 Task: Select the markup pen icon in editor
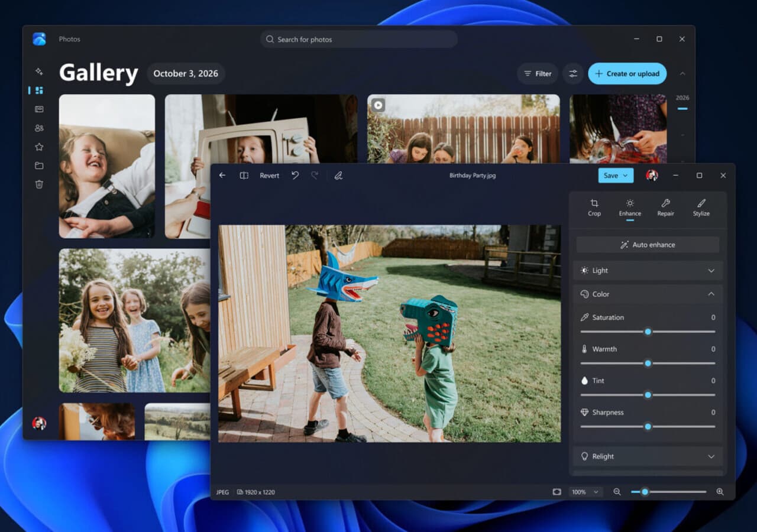338,176
